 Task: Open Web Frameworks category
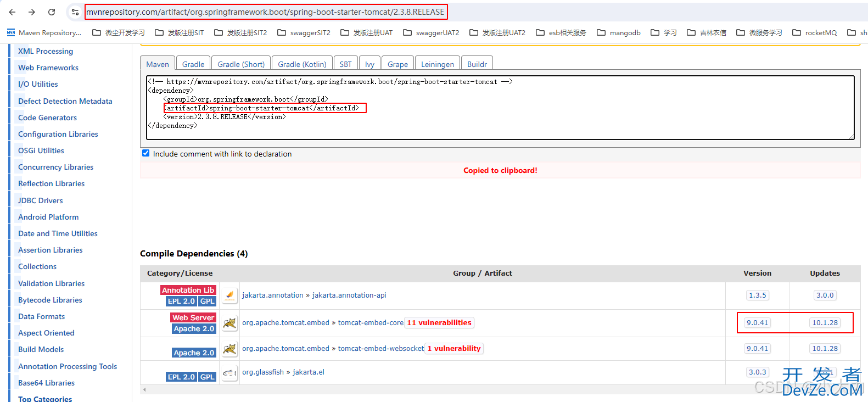pos(48,68)
